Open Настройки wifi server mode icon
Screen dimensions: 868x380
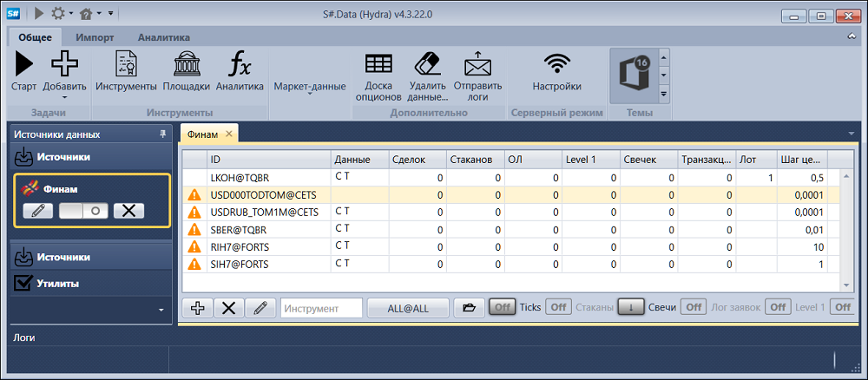(x=557, y=64)
